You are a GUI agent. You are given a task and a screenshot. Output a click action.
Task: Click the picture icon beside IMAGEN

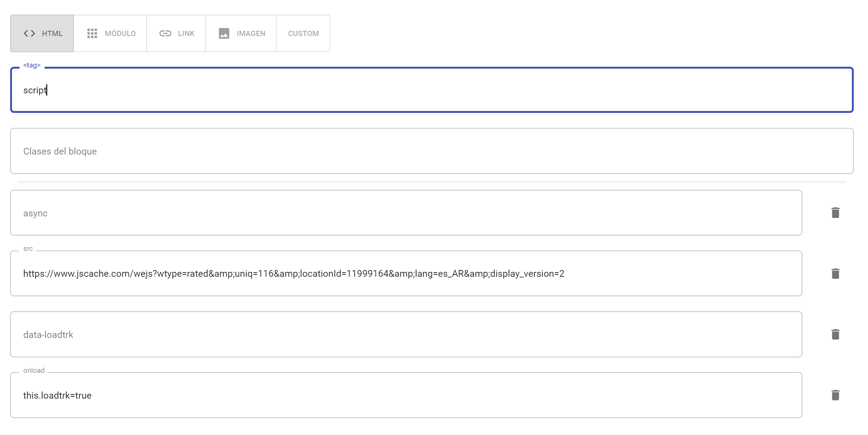224,33
